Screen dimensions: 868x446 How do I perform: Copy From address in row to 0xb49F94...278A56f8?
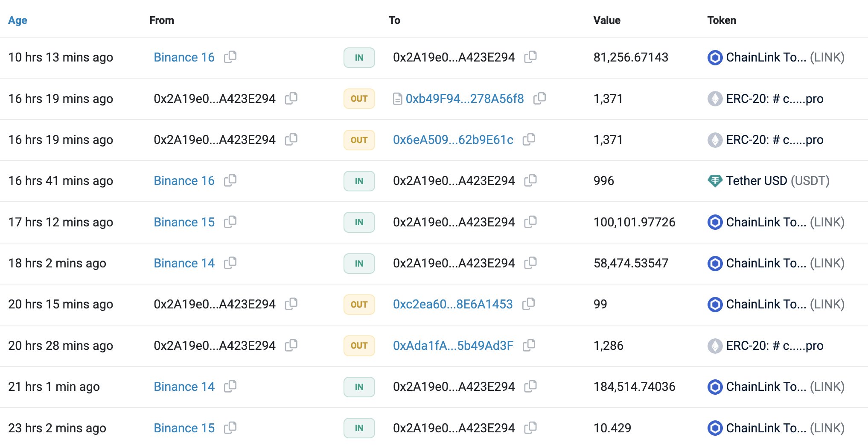pyautogui.click(x=291, y=98)
